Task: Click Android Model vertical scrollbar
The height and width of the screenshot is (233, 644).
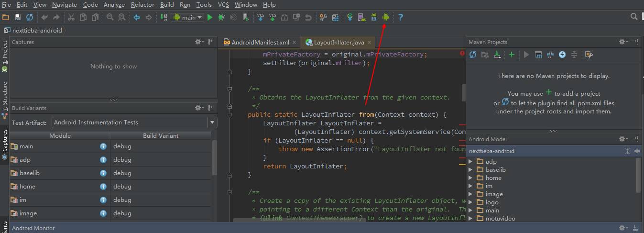Action: [639, 175]
